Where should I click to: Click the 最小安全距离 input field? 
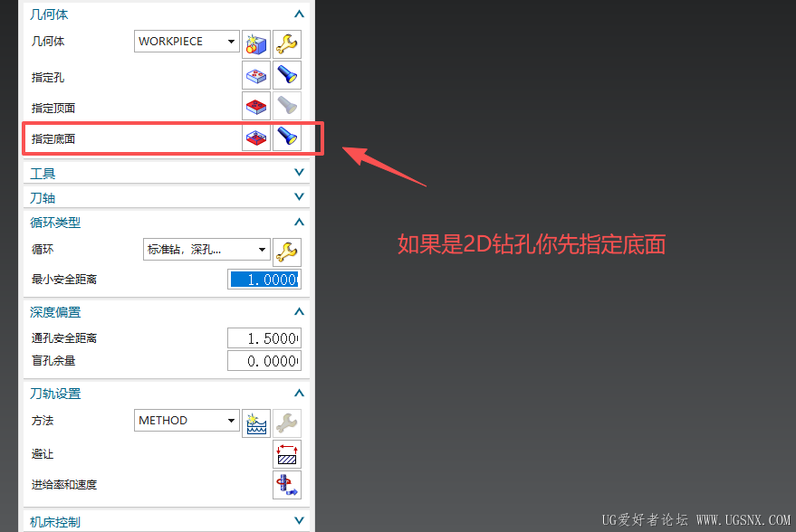(264, 280)
